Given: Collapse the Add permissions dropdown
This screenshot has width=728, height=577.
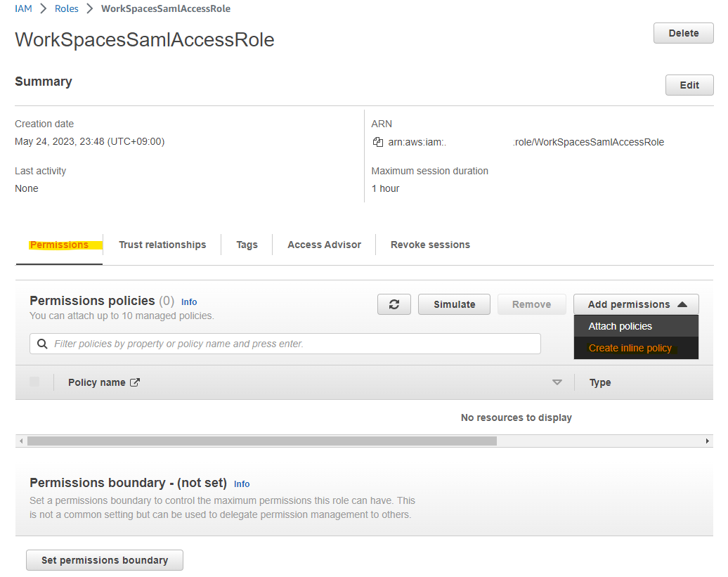Looking at the screenshot, I should tap(635, 304).
